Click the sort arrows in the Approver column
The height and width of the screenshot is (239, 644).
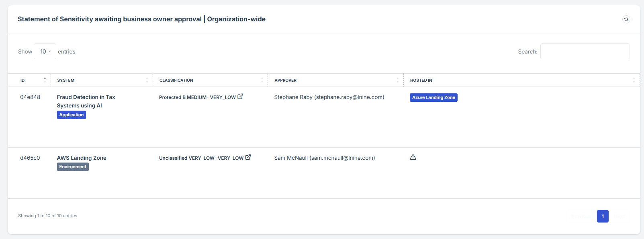coord(398,80)
